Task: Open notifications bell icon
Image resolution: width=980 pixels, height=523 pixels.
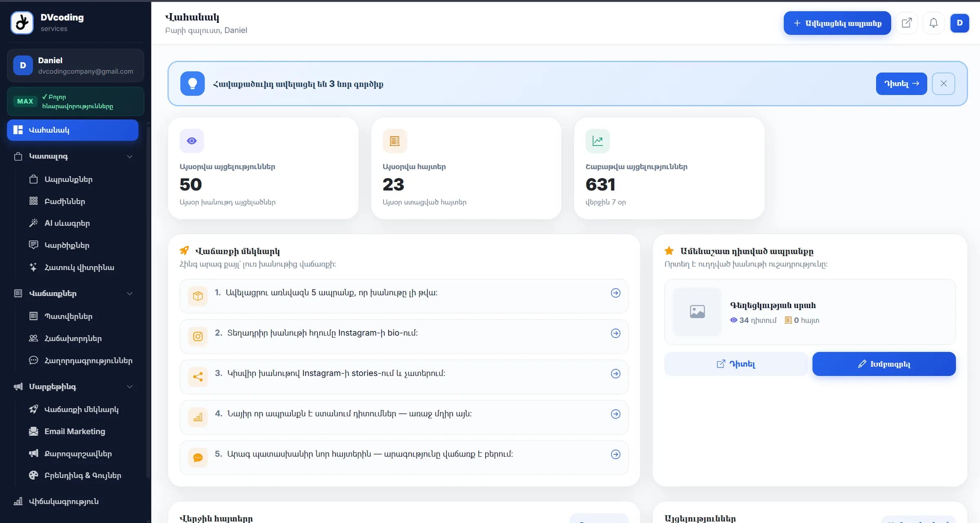Action: pos(933,23)
